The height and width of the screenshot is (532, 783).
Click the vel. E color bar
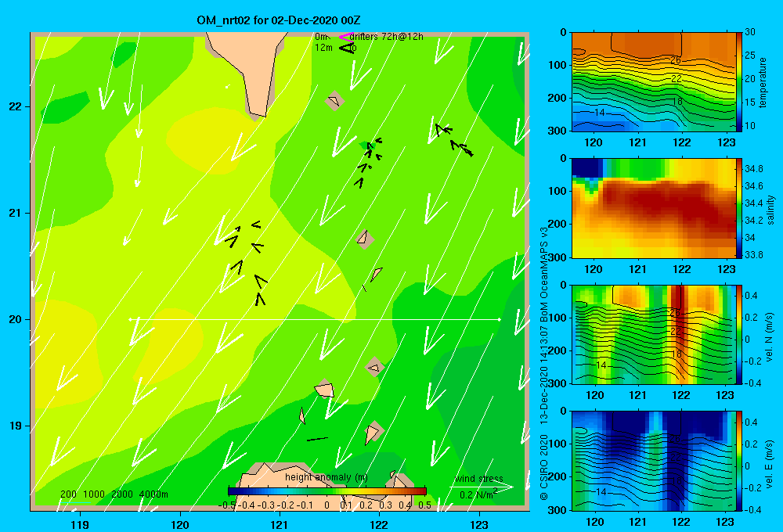(739, 461)
